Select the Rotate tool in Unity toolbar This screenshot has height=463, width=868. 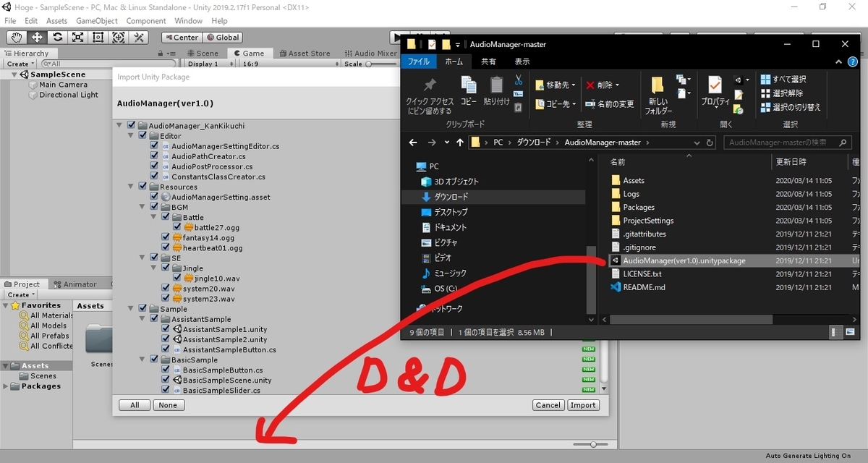(x=57, y=37)
